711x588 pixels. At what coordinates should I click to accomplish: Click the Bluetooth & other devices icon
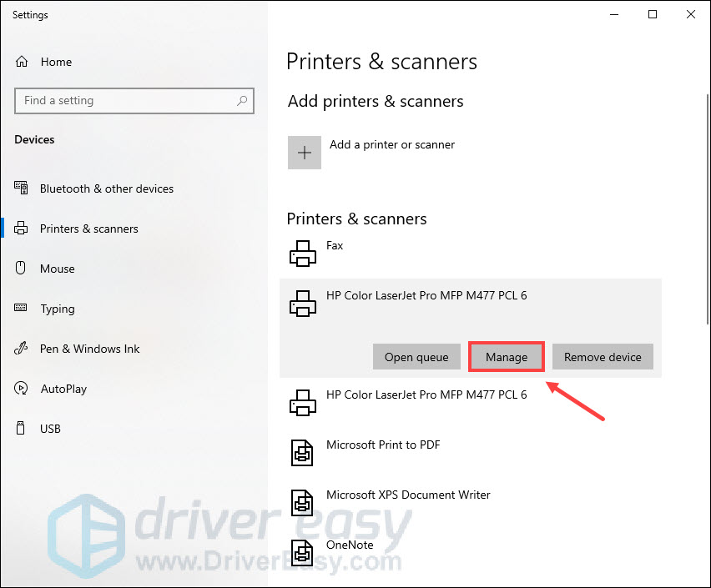(22, 188)
